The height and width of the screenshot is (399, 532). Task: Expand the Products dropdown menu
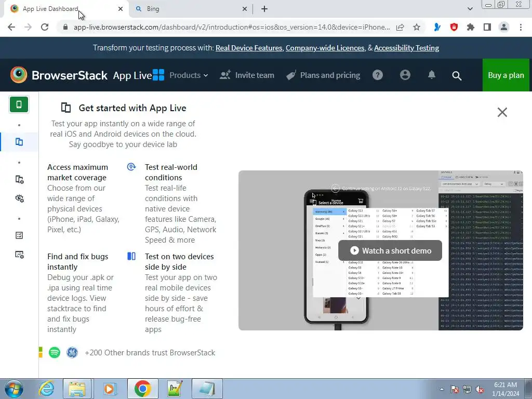[x=189, y=75]
